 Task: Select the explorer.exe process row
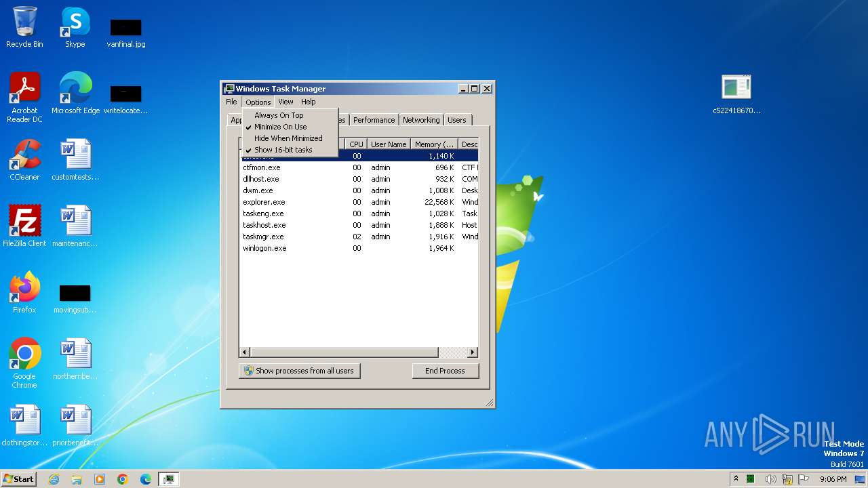[359, 202]
